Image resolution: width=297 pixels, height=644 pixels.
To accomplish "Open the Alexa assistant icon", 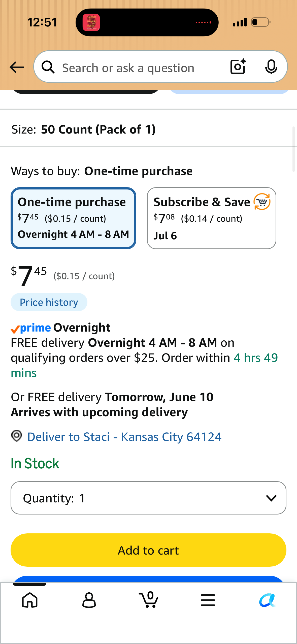I will 267,600.
